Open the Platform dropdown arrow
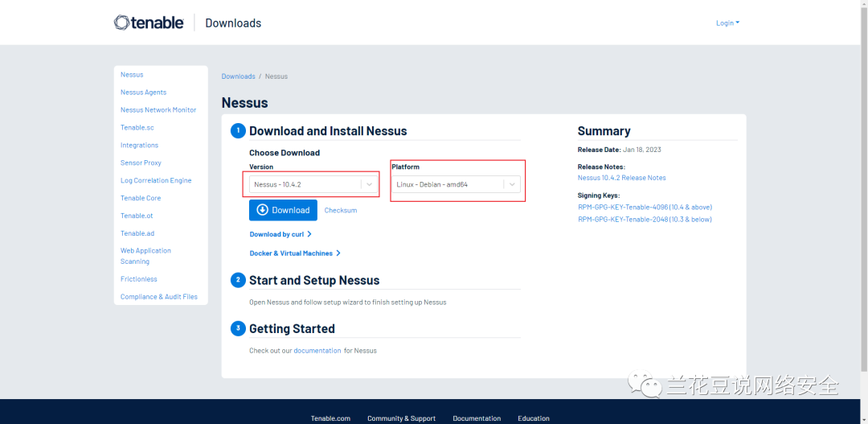The height and width of the screenshot is (424, 868). point(512,184)
